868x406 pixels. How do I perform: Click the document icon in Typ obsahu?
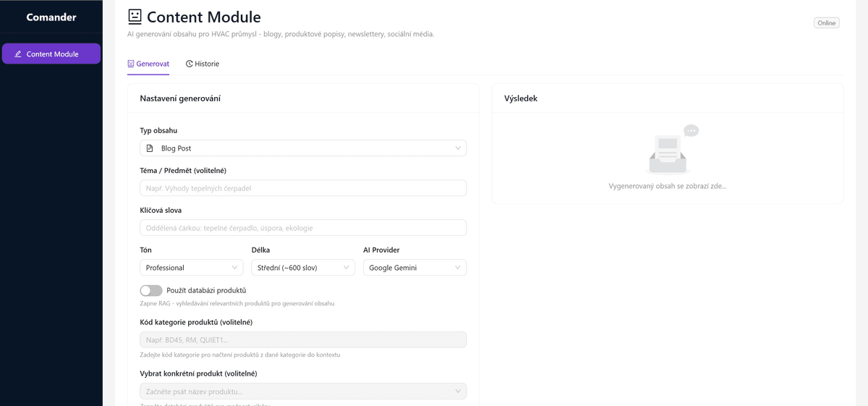150,148
